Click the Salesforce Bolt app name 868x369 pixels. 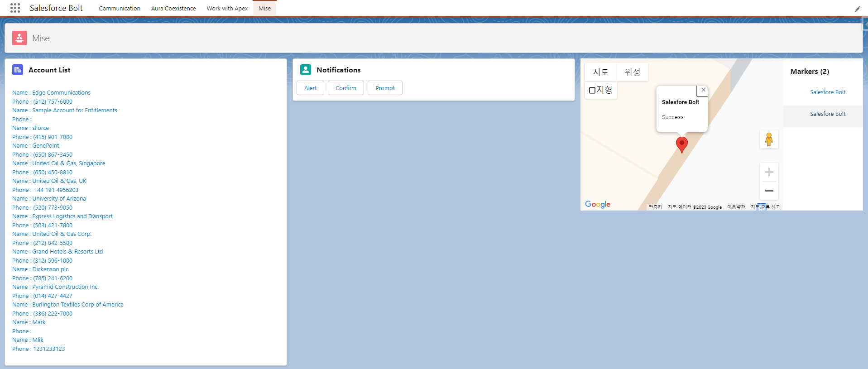[x=56, y=8]
